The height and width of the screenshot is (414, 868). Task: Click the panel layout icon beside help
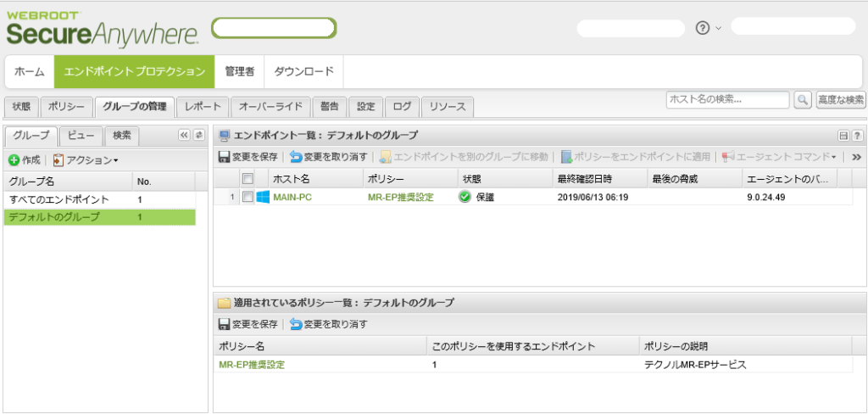[x=843, y=136]
